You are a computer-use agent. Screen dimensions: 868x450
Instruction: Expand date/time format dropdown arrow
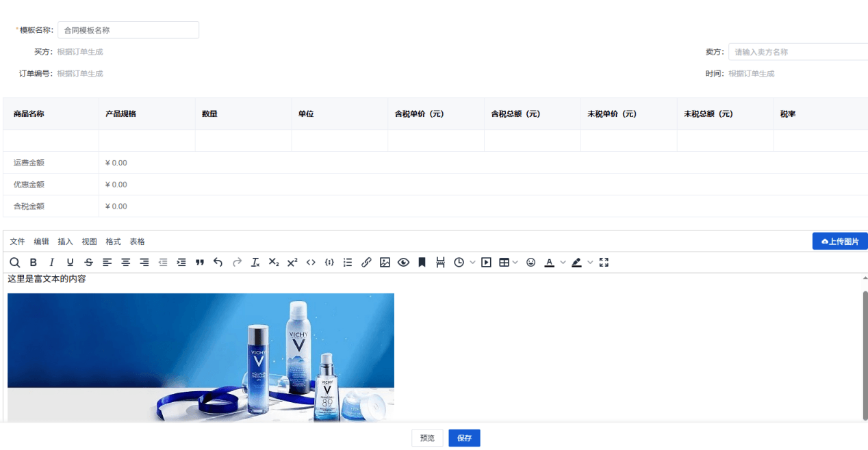472,262
